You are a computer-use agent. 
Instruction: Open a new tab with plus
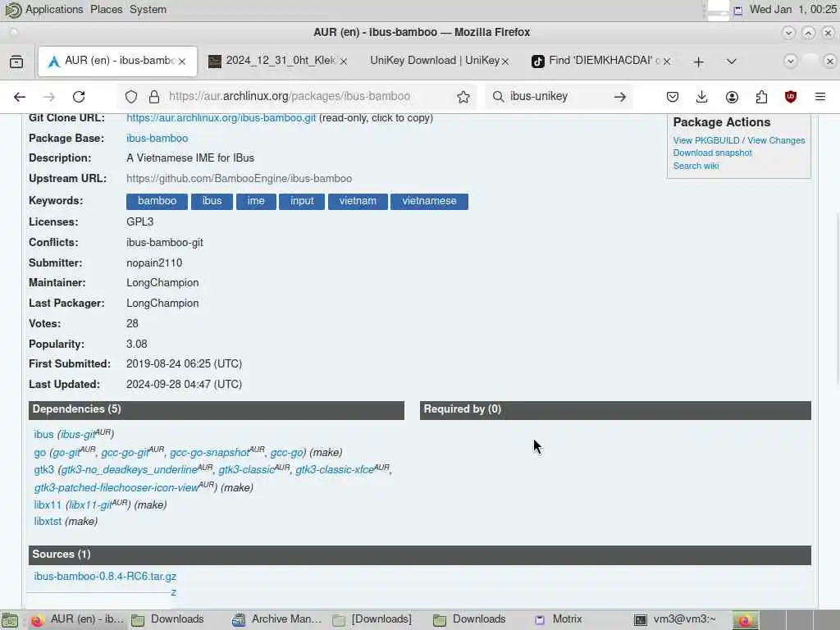click(x=699, y=62)
